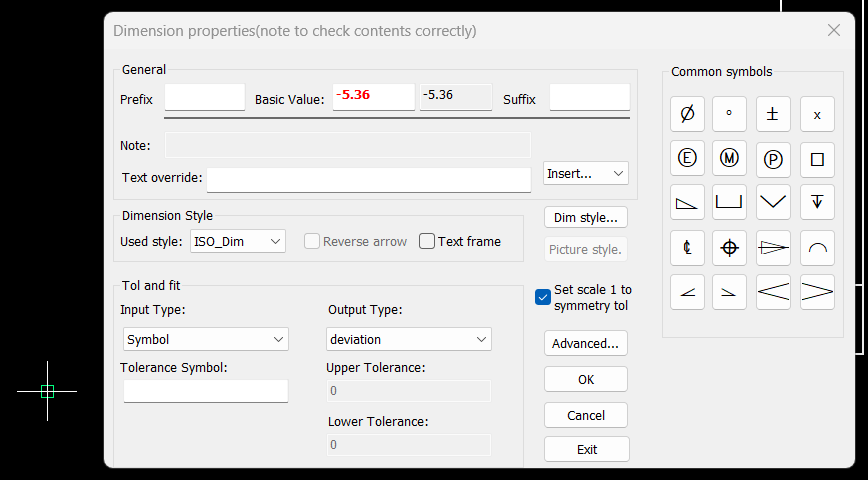Insert the centerline symbol

coord(687,247)
